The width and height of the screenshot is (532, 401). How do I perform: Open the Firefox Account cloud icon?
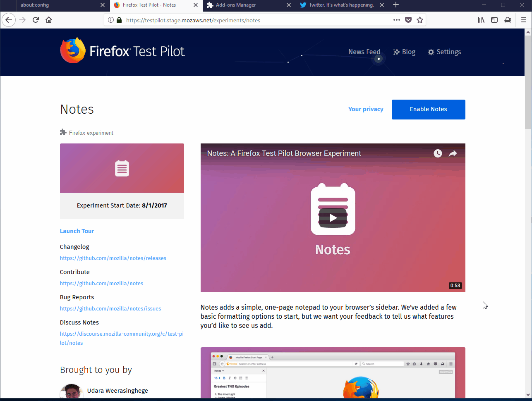click(508, 19)
